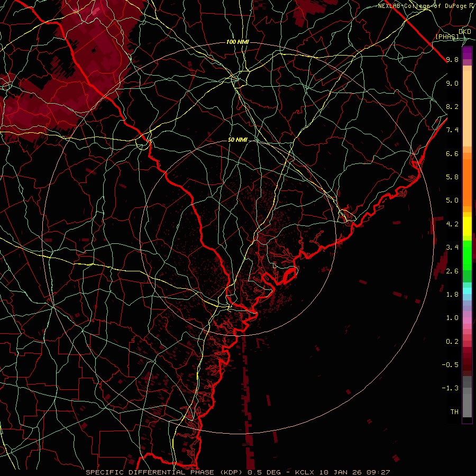Image resolution: width=476 pixels, height=476 pixels.
Task: Click the 0.2 value on the color scale
Action: [x=452, y=342]
